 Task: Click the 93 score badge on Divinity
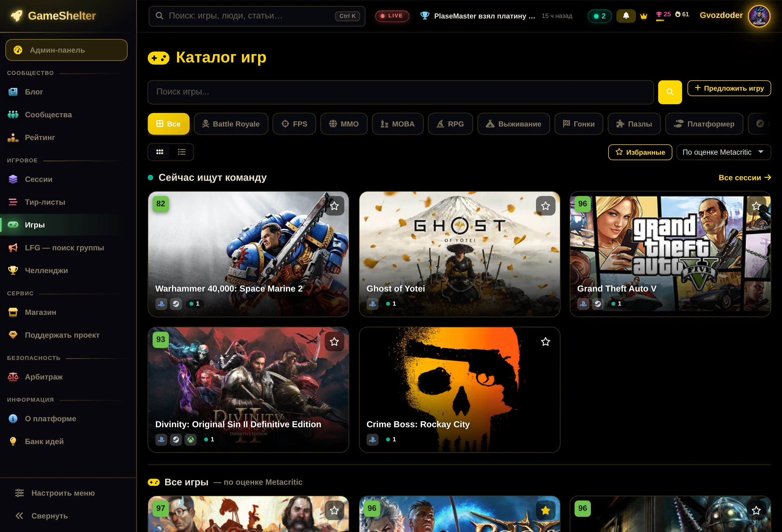pyautogui.click(x=160, y=340)
